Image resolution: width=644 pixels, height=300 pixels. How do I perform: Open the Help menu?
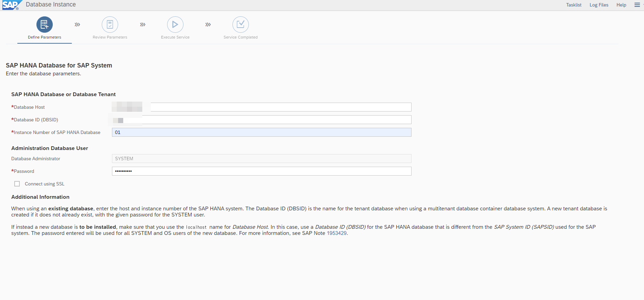point(621,5)
